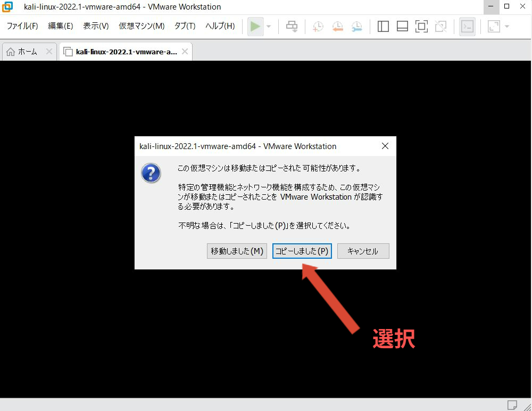The image size is (532, 411).
Task: Close the kali-linux VM tab
Action: [x=185, y=51]
